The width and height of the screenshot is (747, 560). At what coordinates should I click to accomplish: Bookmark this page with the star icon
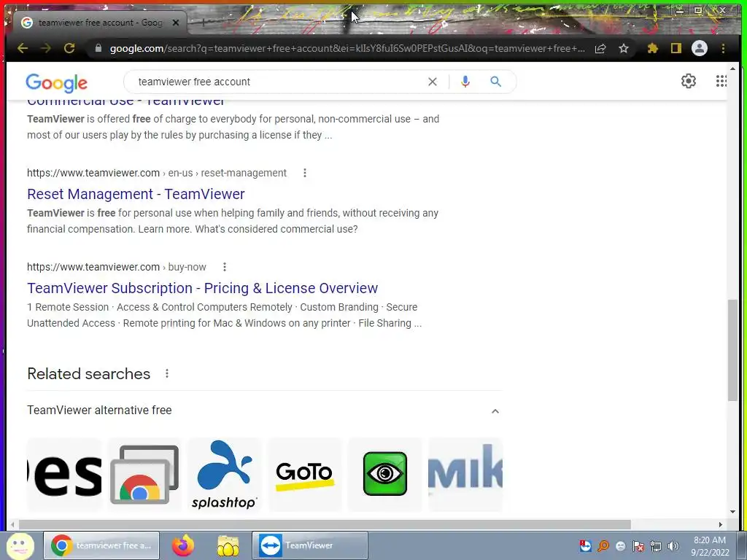(624, 48)
